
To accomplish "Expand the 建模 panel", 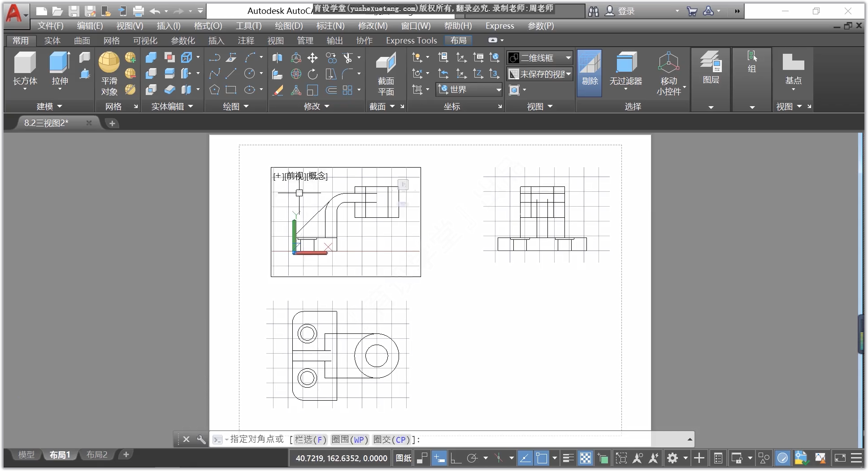I will click(49, 107).
